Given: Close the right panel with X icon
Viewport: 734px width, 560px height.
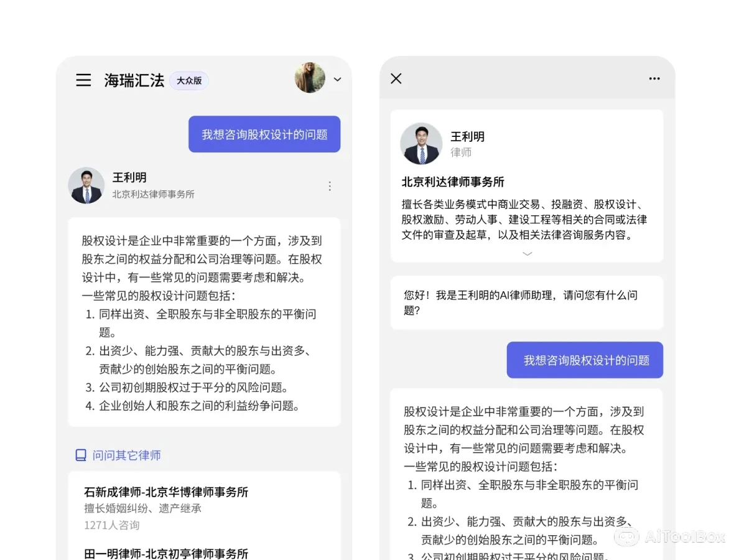Looking at the screenshot, I should click(x=396, y=78).
